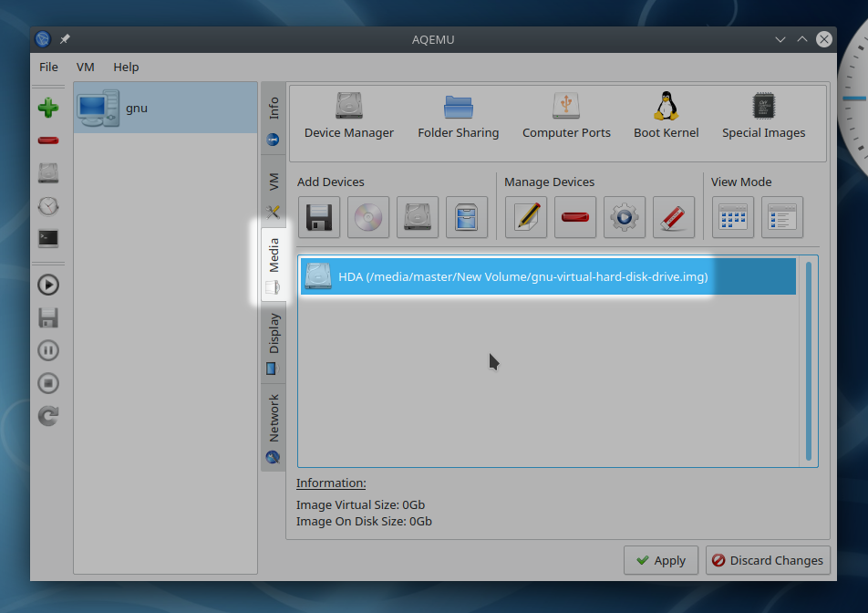The height and width of the screenshot is (613, 868).
Task: Delete virtual machine using red minus icon
Action: [x=48, y=140]
